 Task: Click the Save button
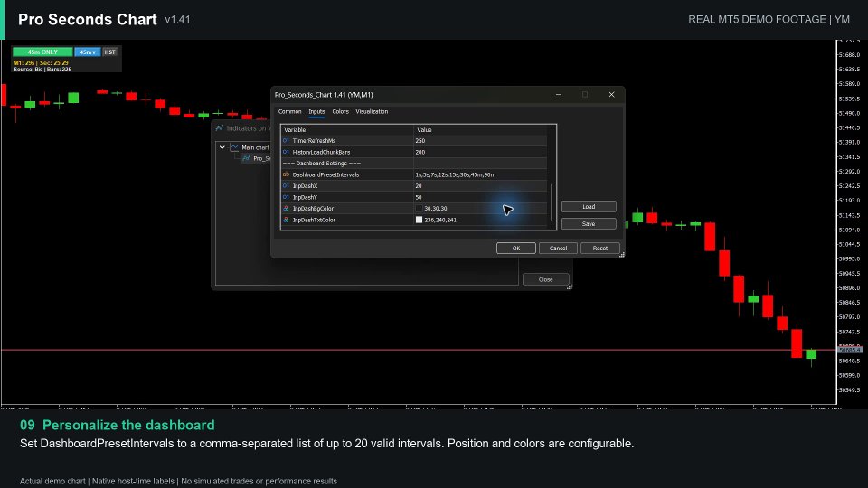[589, 223]
